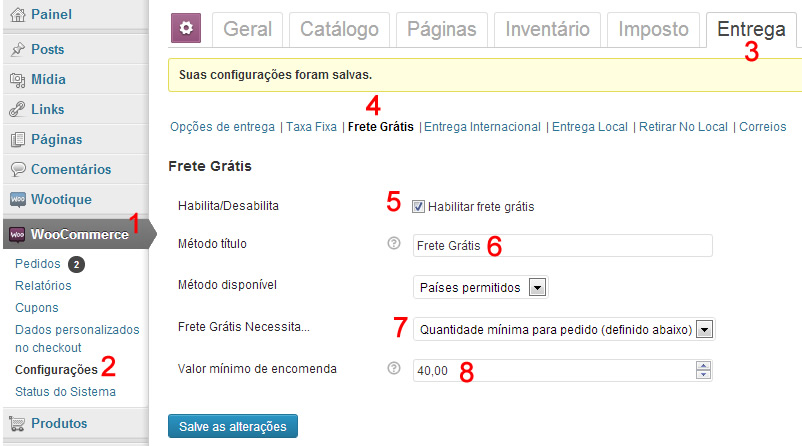The width and height of the screenshot is (802, 446).
Task: Uncheck Habilitar frete grátis checkbox
Action: click(x=418, y=207)
